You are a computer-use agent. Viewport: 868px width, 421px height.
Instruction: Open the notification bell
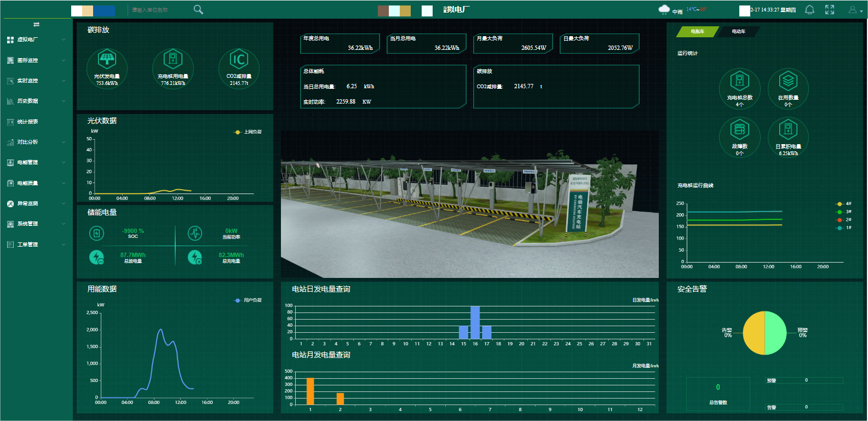click(809, 10)
